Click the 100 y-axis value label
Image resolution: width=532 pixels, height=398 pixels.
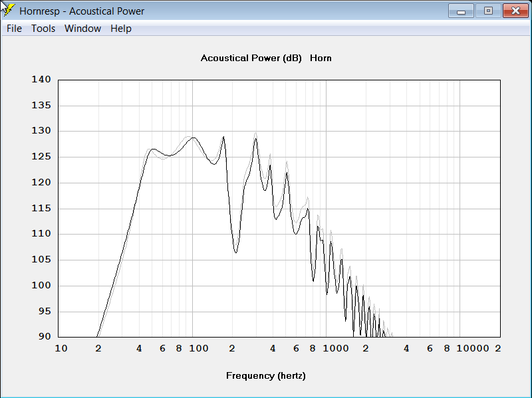[41, 286]
